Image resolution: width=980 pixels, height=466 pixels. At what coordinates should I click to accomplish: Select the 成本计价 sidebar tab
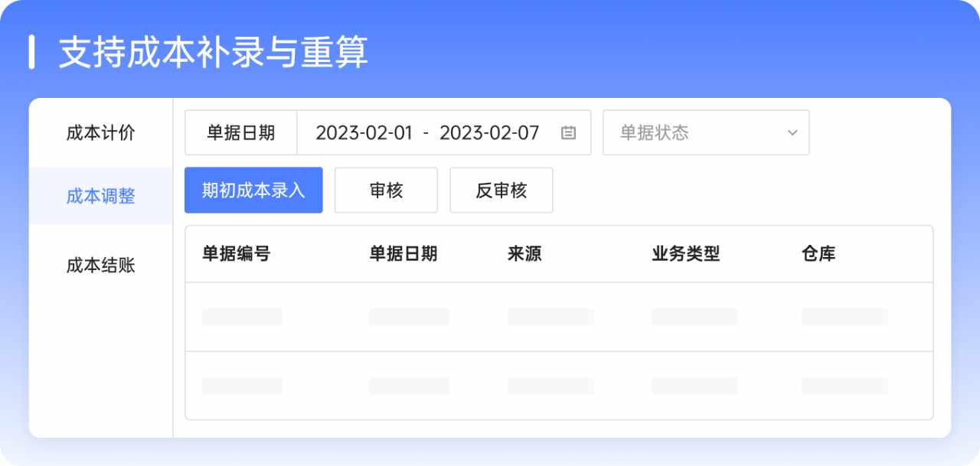(x=100, y=132)
